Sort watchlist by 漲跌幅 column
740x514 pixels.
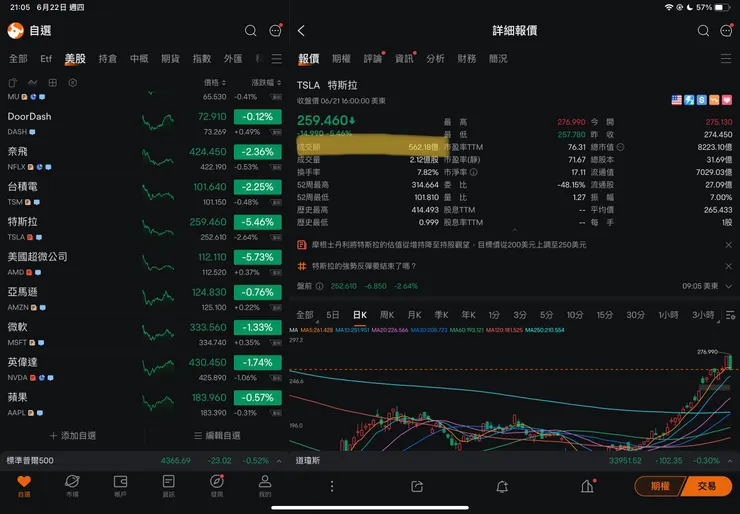pos(266,83)
